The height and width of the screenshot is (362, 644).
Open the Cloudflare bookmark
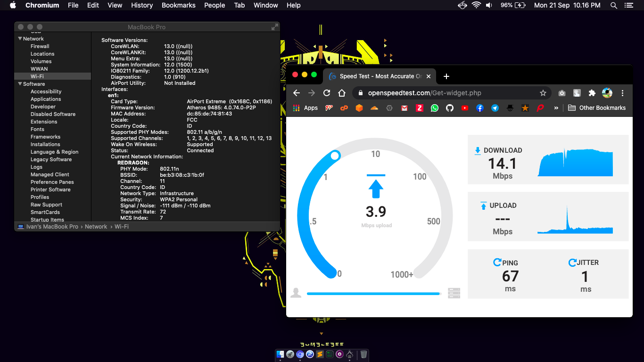point(374,108)
